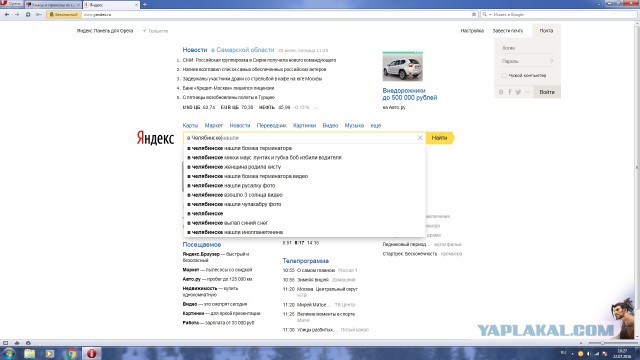Select suggestion 'нашли русалку фото'

tap(304, 186)
